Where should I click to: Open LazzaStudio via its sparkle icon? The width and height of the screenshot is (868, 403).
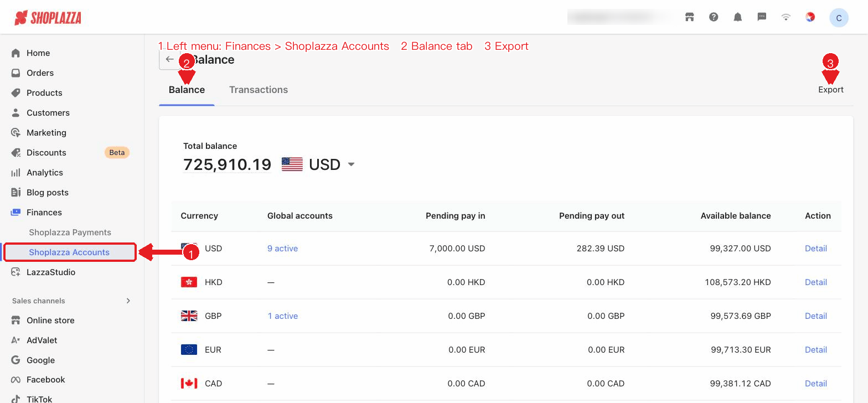(15, 272)
